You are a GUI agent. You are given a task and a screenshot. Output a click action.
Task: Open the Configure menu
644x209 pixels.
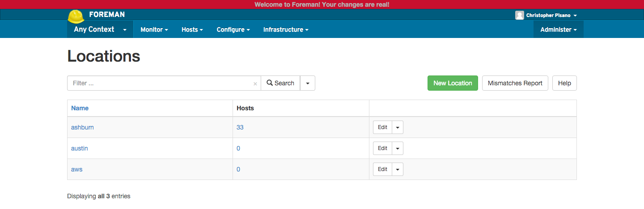pos(233,29)
